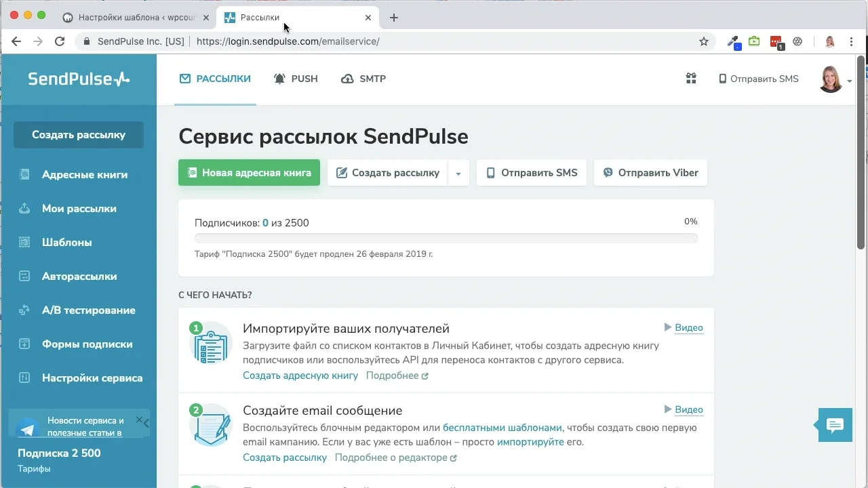Click the Подробнее link under import step
Image resolution: width=868 pixels, height=488 pixels.
(397, 375)
